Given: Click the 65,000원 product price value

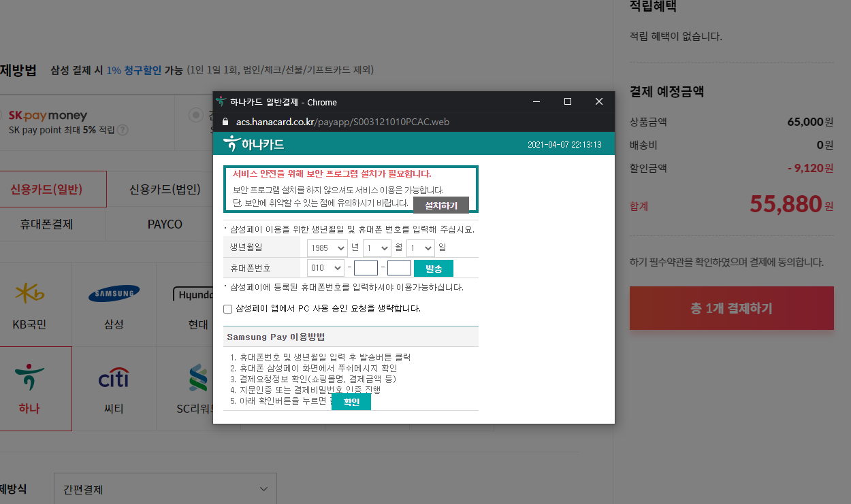Looking at the screenshot, I should [810, 122].
